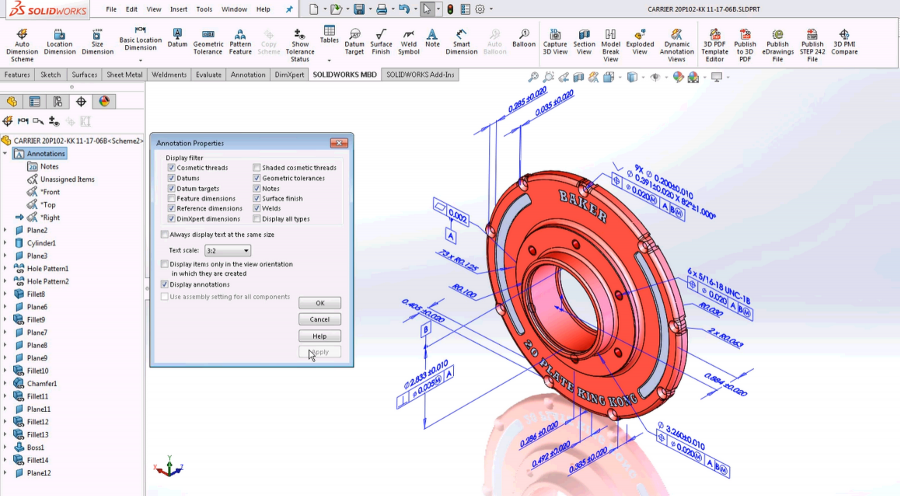Expand the Fillet8 feature node

point(5,294)
